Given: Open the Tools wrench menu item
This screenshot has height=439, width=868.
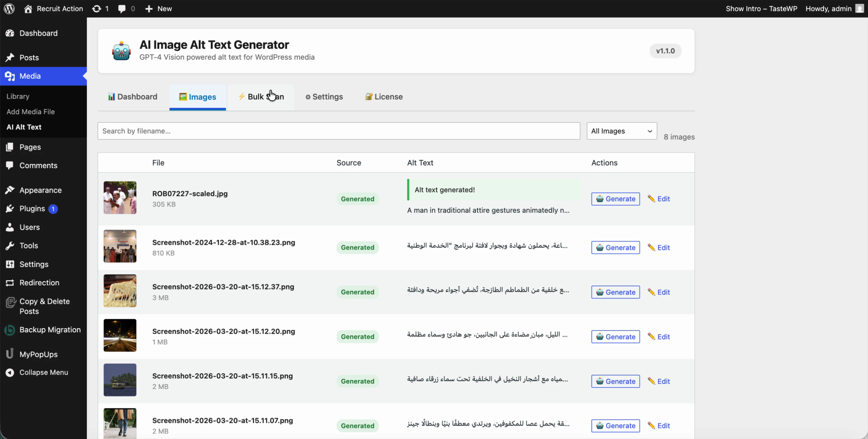Looking at the screenshot, I should tap(29, 246).
